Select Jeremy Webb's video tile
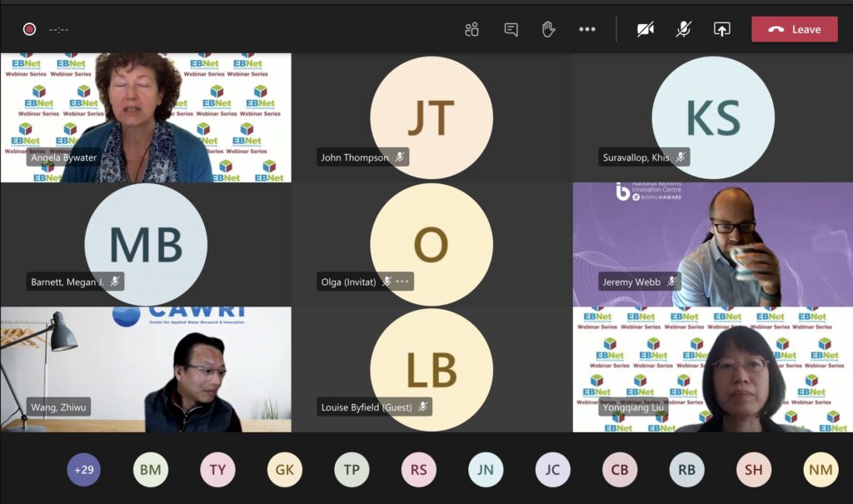The width and height of the screenshot is (853, 504). 713,244
